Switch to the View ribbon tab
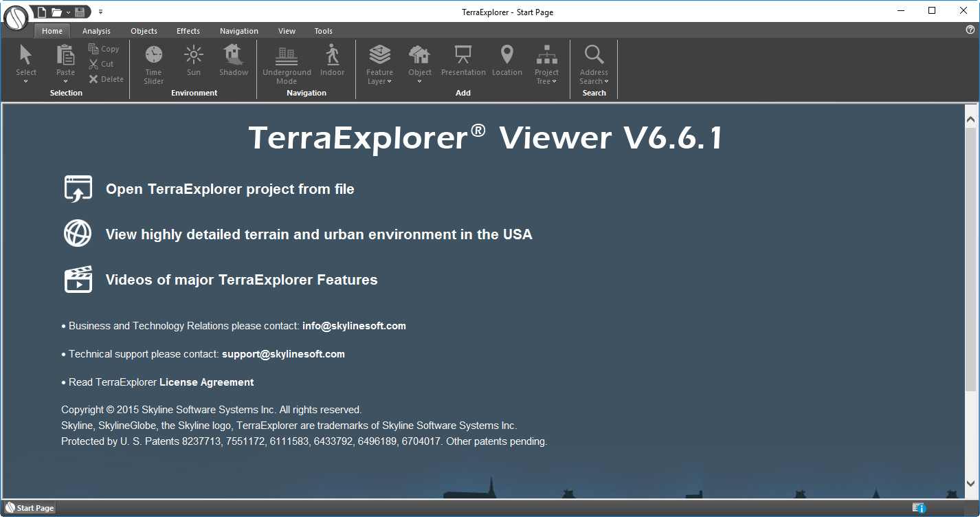 [287, 31]
